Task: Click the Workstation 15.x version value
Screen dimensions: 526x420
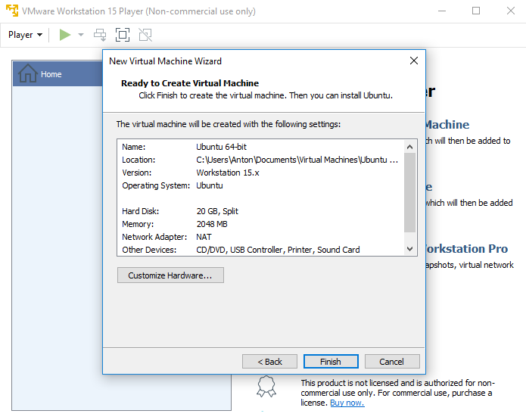Action: click(x=228, y=173)
